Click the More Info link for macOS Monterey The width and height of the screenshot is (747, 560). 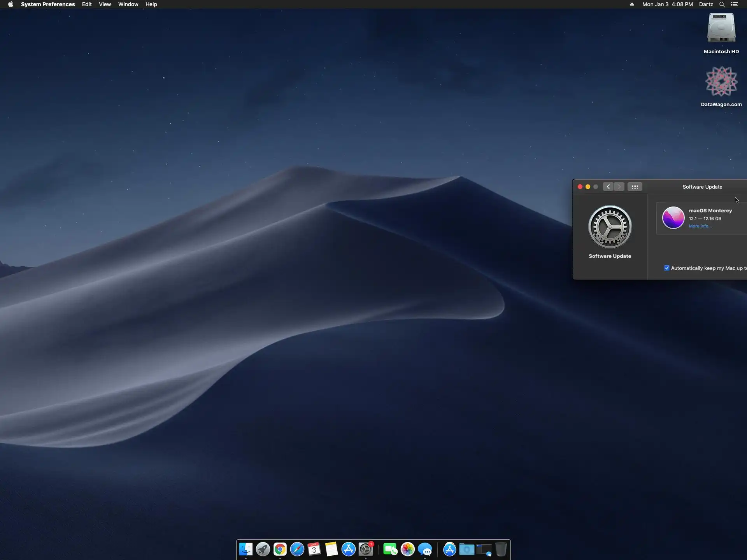(x=700, y=226)
